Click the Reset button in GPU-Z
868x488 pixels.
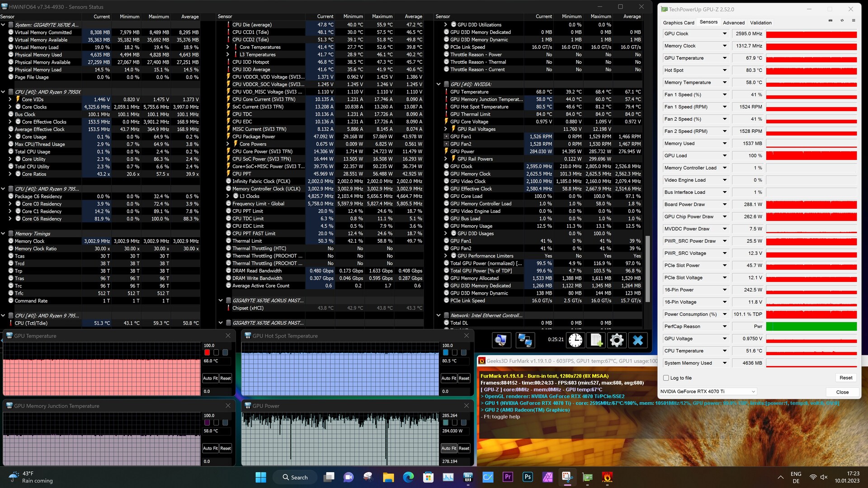coord(845,378)
